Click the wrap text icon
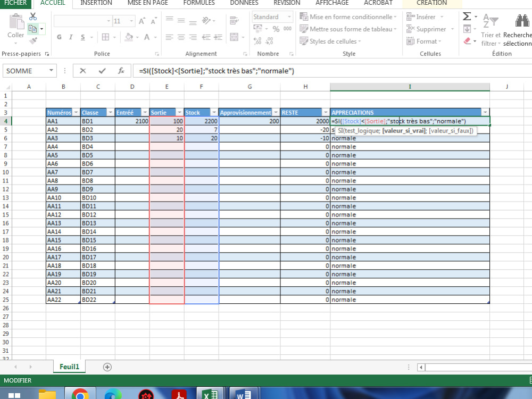The width and height of the screenshot is (532, 399). tap(234, 21)
